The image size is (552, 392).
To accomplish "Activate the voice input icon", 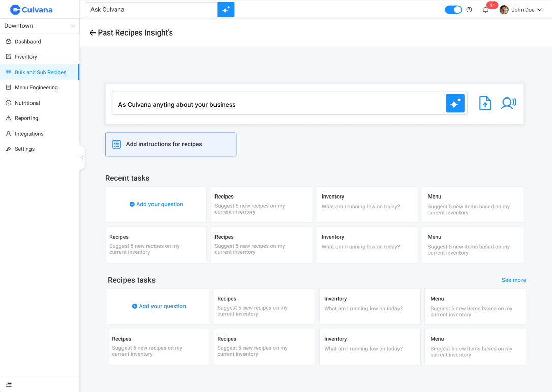I will point(508,104).
